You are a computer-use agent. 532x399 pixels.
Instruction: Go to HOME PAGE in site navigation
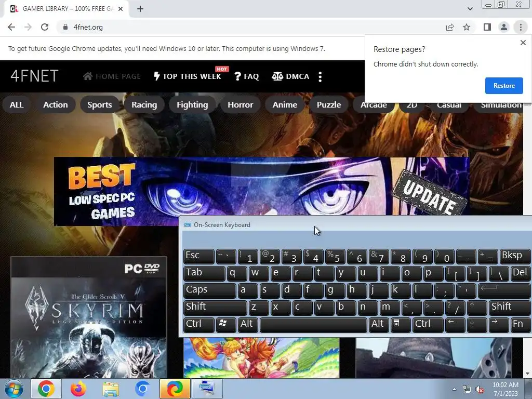(x=112, y=76)
